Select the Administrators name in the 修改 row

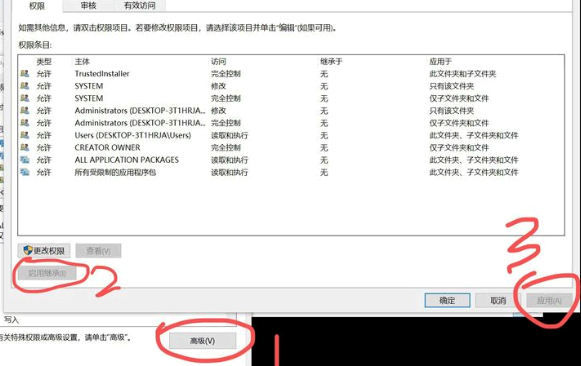(140, 110)
